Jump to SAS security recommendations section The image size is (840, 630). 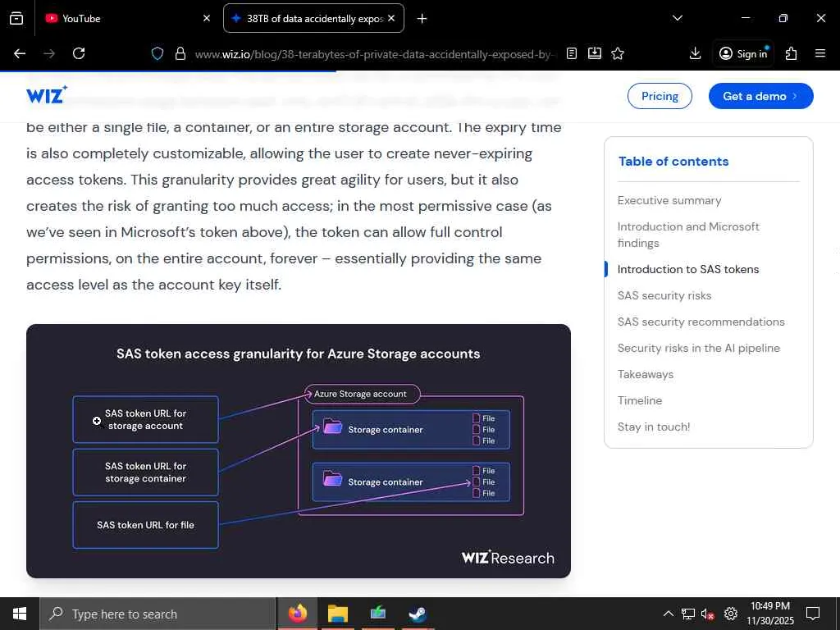click(701, 322)
